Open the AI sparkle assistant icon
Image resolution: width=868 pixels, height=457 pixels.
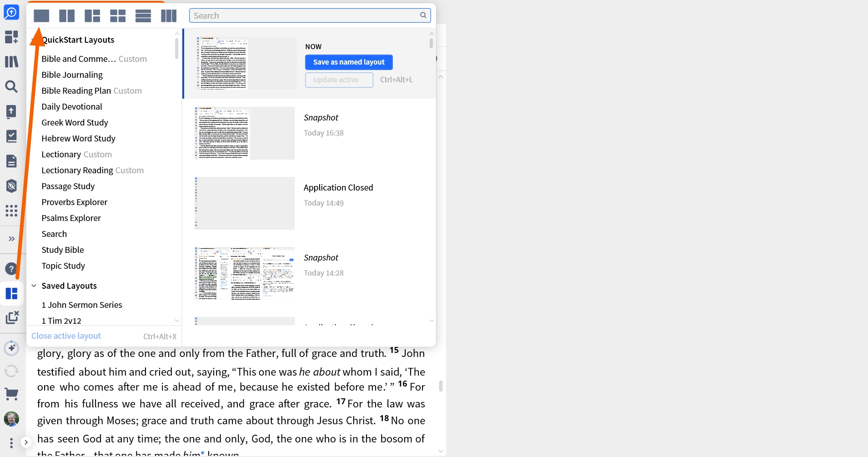coord(11,348)
